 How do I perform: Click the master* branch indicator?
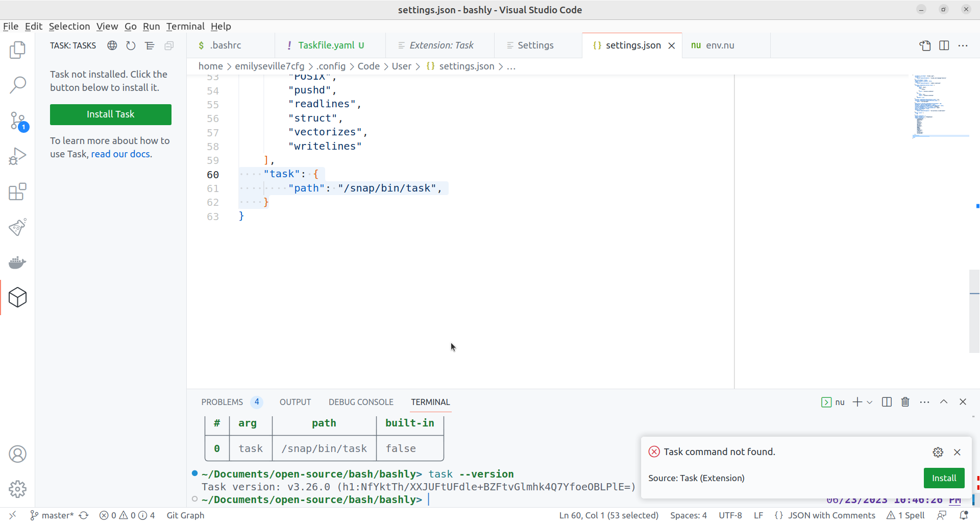(x=52, y=515)
